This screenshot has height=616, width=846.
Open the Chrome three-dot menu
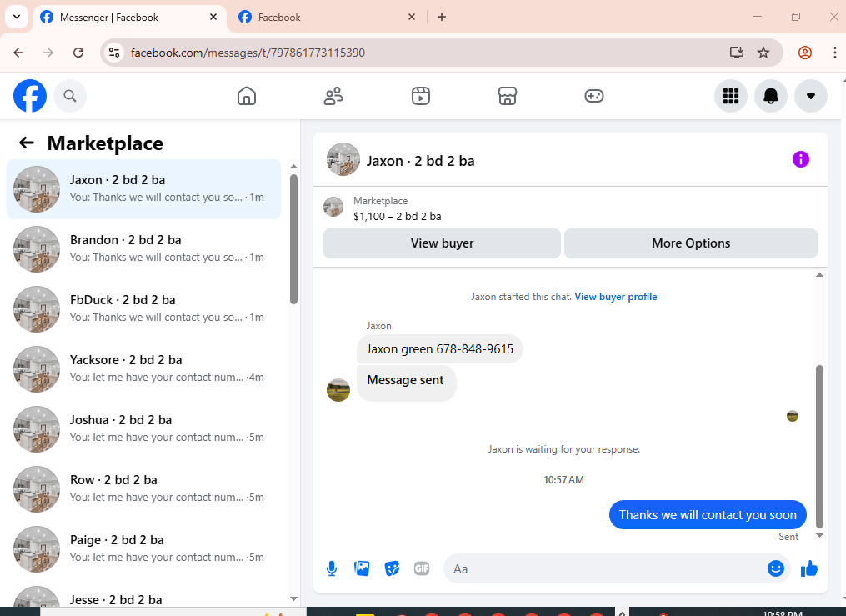pyautogui.click(x=834, y=53)
